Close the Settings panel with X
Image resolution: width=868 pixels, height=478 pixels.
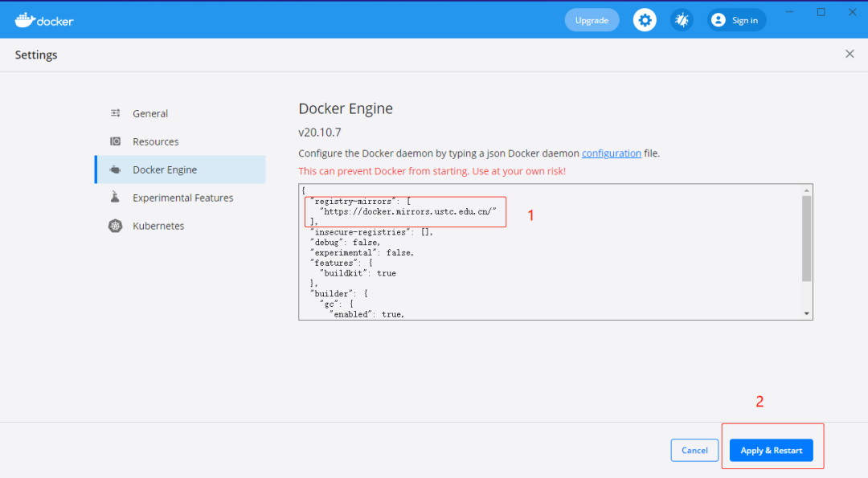pyautogui.click(x=850, y=54)
